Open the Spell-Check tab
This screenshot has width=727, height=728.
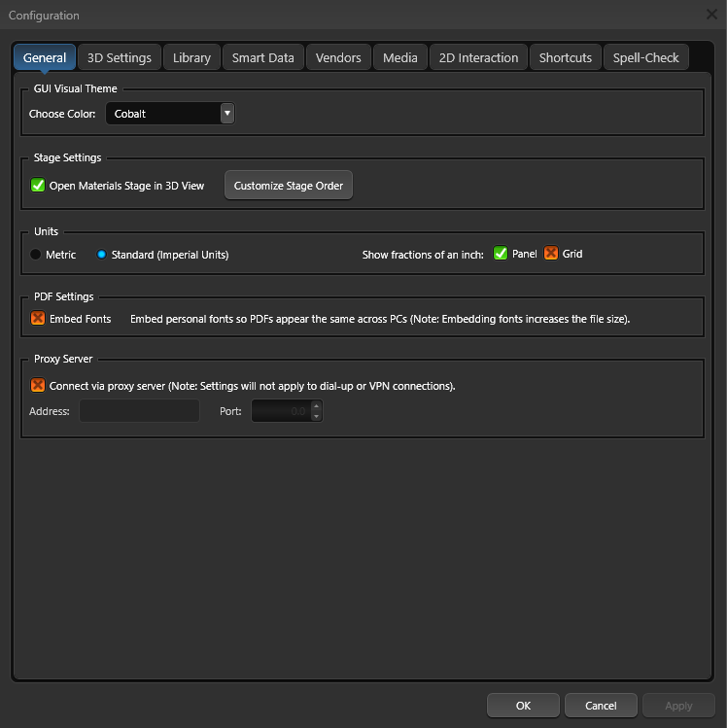[645, 57]
